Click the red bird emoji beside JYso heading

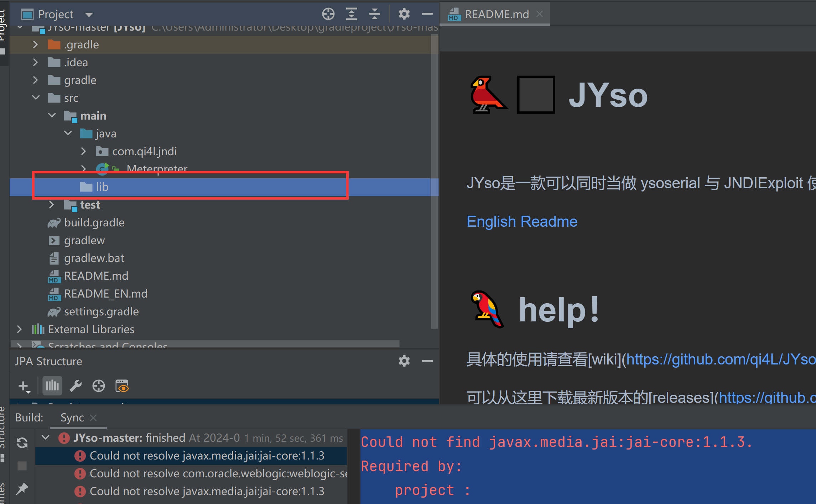pyautogui.click(x=488, y=95)
